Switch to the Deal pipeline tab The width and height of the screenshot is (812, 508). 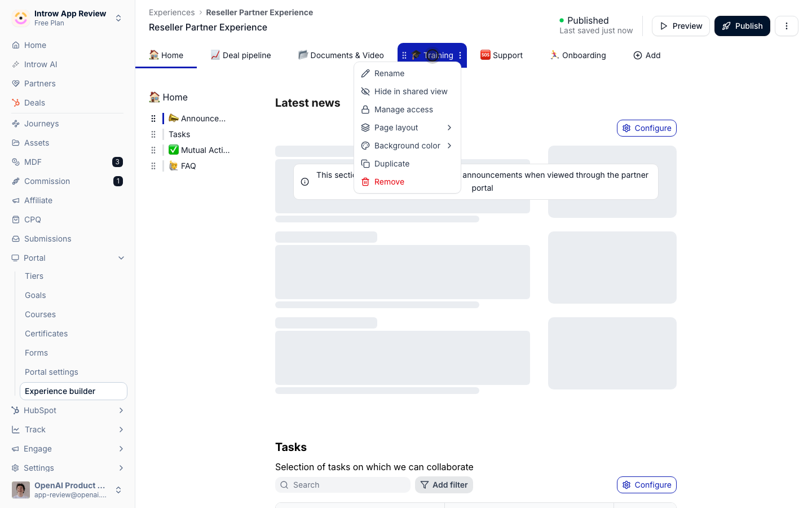coord(241,55)
